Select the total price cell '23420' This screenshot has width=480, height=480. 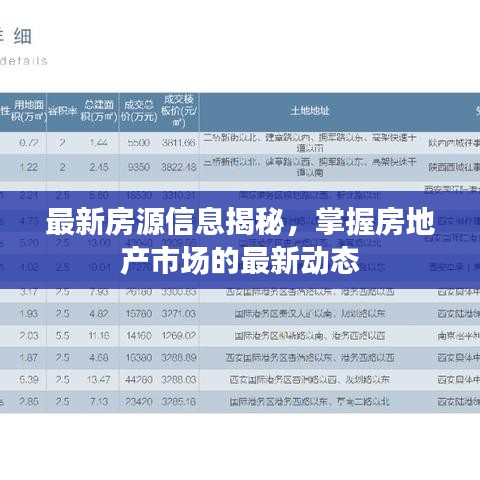click(x=139, y=402)
